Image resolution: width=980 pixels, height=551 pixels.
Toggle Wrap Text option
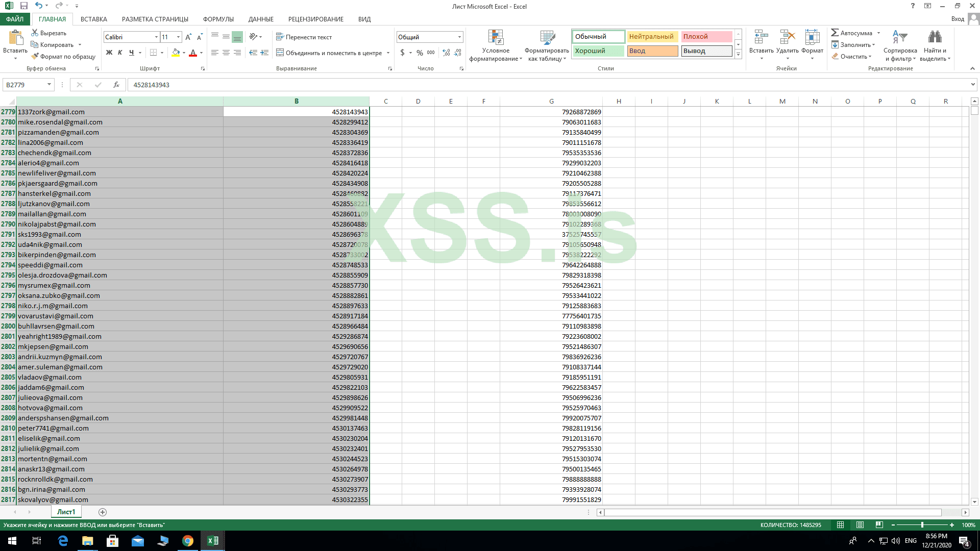(304, 37)
